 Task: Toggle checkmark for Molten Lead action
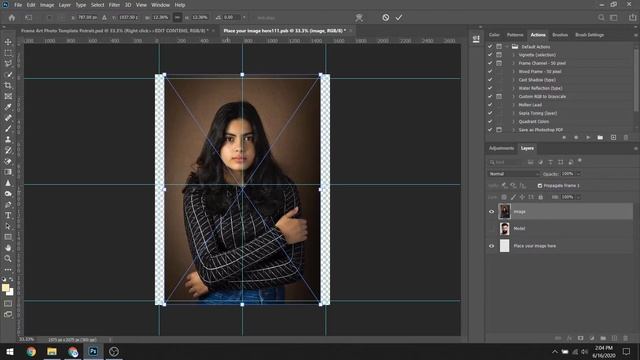click(x=490, y=104)
